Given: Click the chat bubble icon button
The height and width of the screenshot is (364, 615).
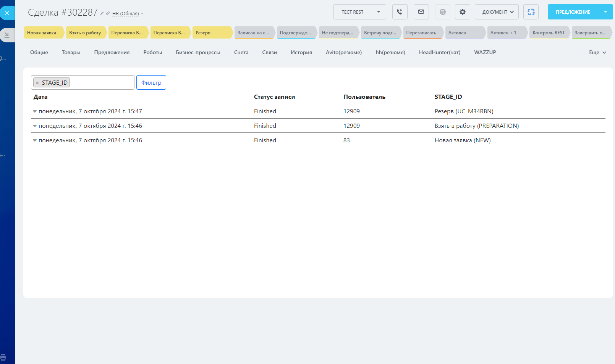Looking at the screenshot, I should coord(442,12).
